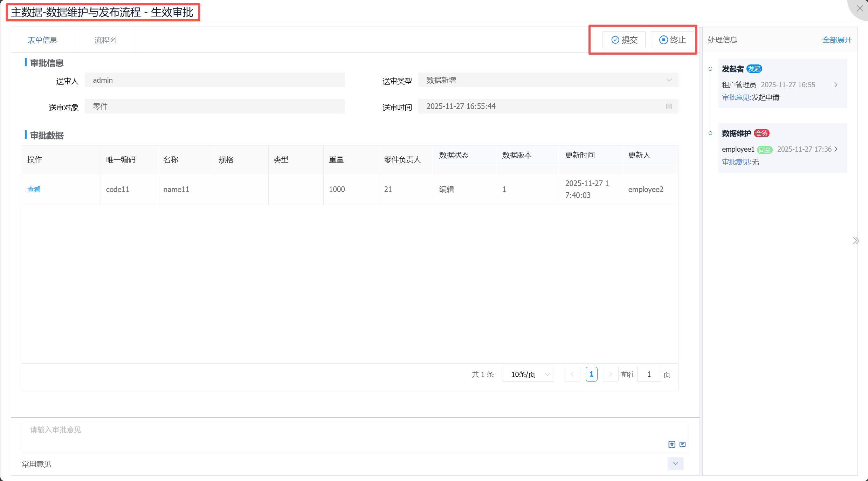Click the previous page arrow
Screen dimensions: 868x481
(x=572, y=375)
